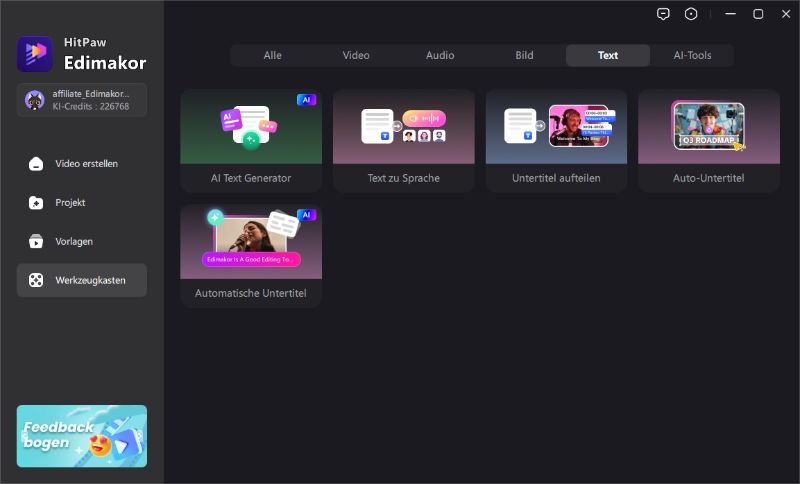Click the Werkzeugkasten toolbox icon
Viewport: 800px width, 484px height.
(x=36, y=281)
